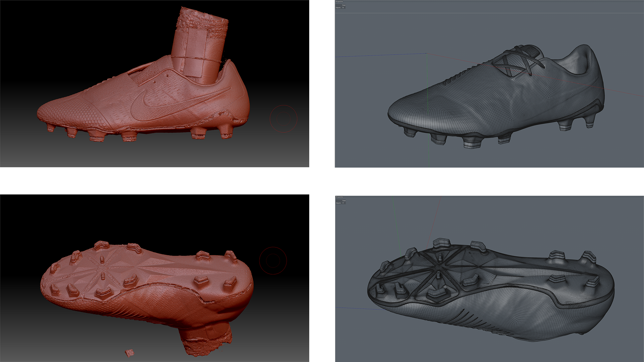Click the Perspective label in the lower wireframe viewport
This screenshot has width=644, height=362.
pyautogui.click(x=339, y=197)
